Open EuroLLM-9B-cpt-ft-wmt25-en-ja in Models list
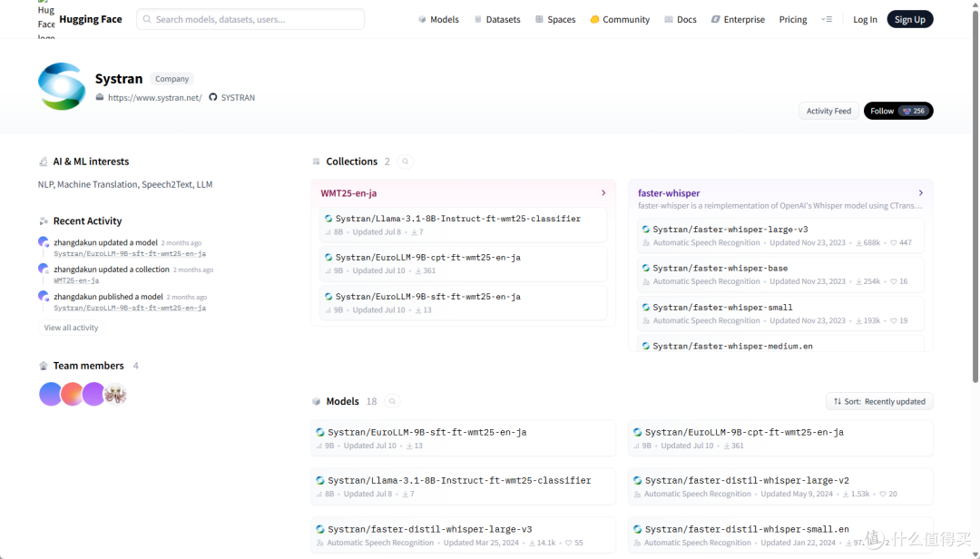This screenshot has width=980, height=559. (x=780, y=438)
